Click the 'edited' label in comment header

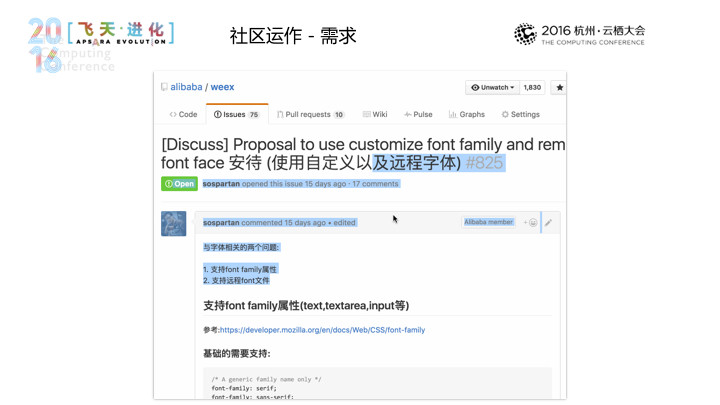(x=344, y=223)
